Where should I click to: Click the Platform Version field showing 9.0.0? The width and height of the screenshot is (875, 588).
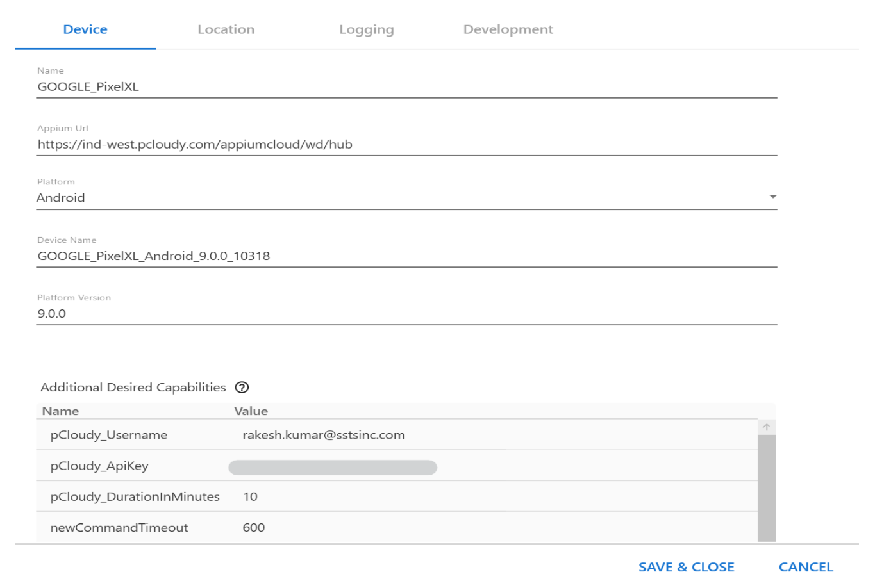406,314
